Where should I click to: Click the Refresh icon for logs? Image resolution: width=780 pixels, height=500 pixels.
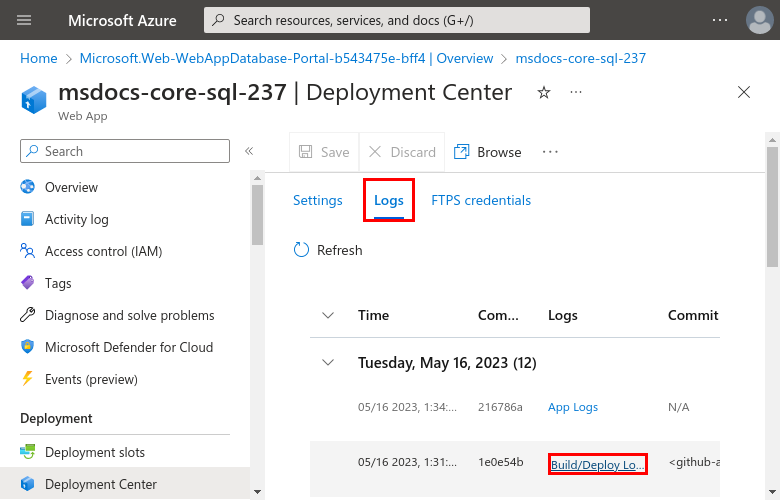pos(302,250)
